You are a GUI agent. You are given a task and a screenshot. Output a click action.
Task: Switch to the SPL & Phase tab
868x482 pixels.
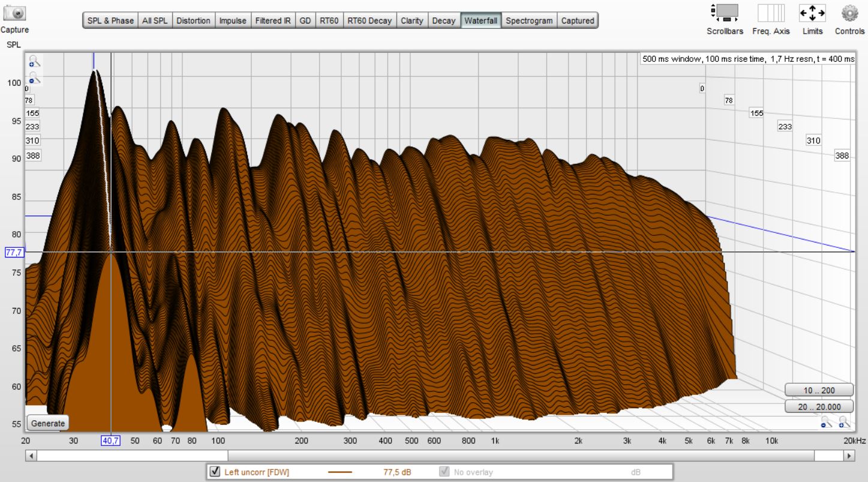click(x=110, y=20)
